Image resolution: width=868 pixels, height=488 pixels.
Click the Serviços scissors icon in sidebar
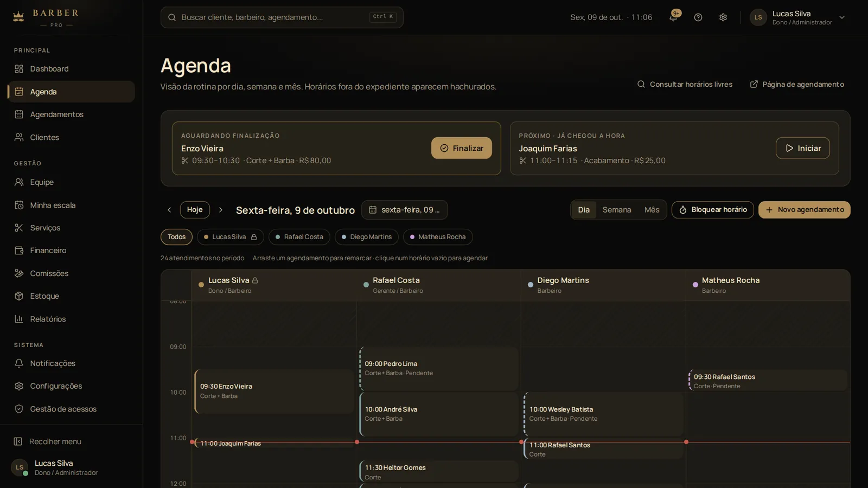point(19,228)
